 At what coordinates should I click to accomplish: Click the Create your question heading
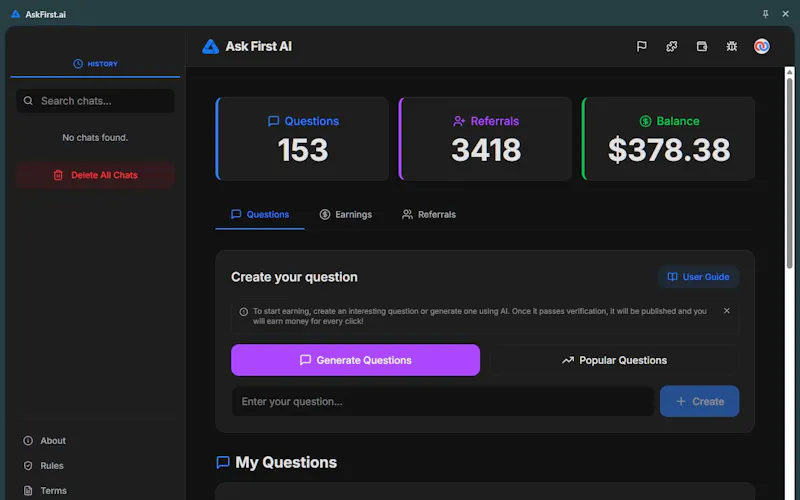[x=294, y=277]
